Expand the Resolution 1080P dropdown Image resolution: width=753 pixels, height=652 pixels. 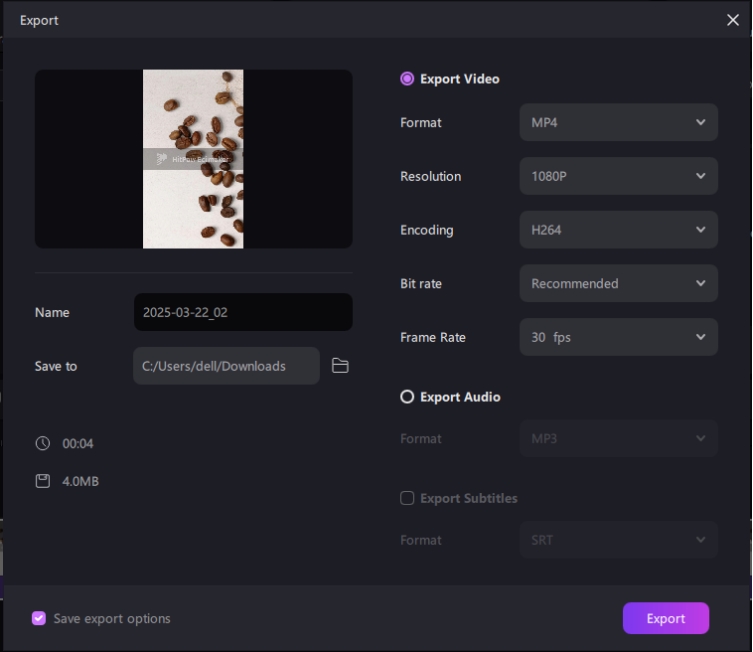618,176
